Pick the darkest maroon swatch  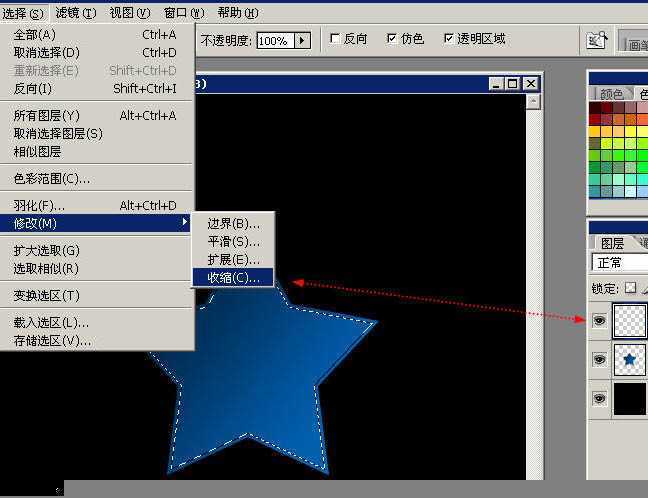coord(595,107)
